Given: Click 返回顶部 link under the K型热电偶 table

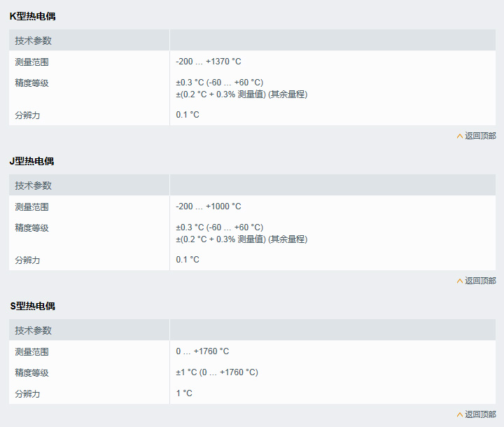Looking at the screenshot, I should (480, 136).
